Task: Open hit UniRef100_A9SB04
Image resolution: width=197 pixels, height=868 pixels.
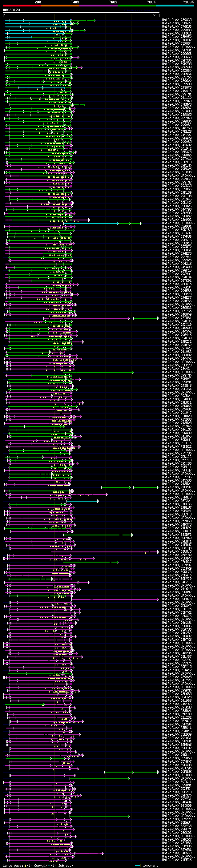Action: point(177,396)
